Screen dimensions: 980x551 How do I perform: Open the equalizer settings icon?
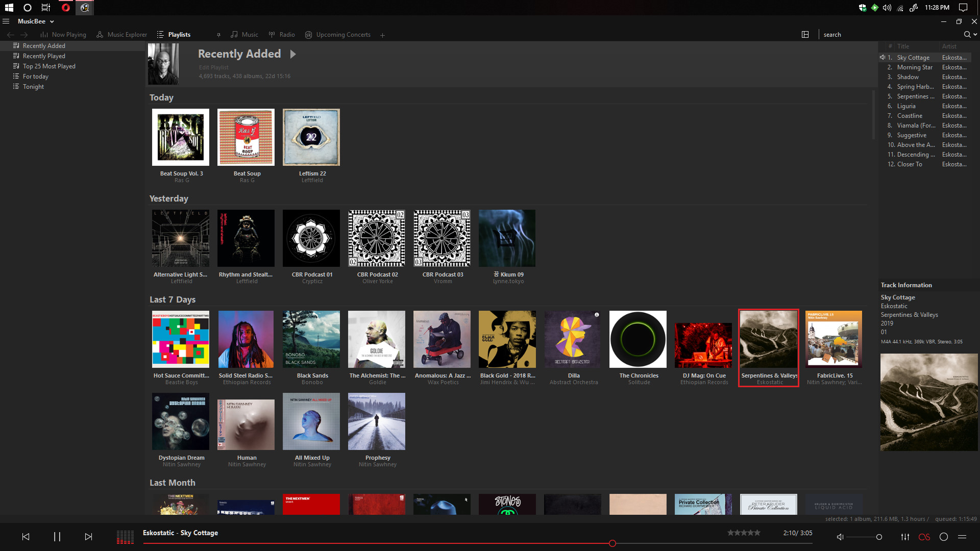pyautogui.click(x=905, y=537)
